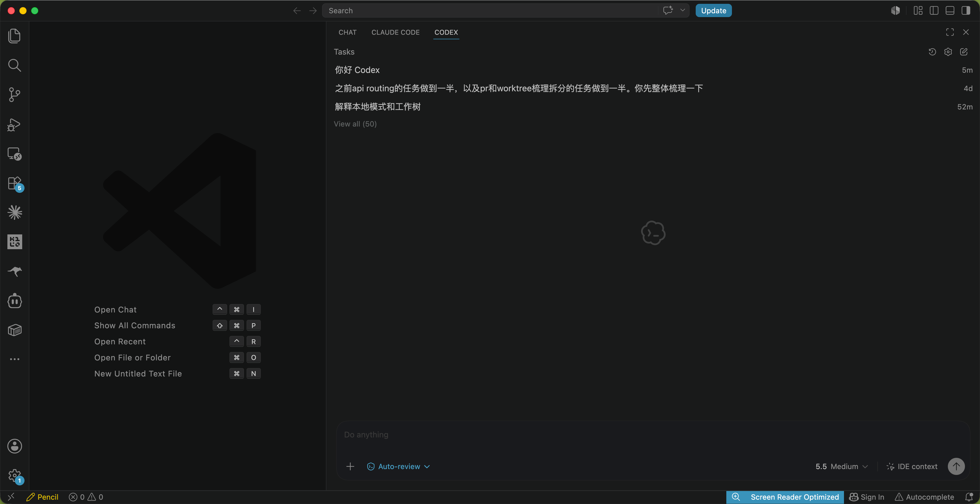Open the task starting '之前api routing'
The height and width of the screenshot is (504, 980).
click(653, 88)
